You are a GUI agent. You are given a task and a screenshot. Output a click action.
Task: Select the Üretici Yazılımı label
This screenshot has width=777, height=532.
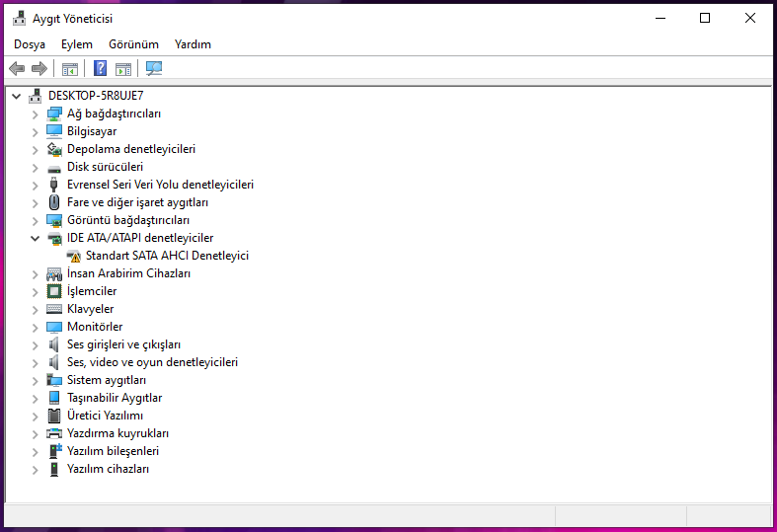(x=105, y=416)
